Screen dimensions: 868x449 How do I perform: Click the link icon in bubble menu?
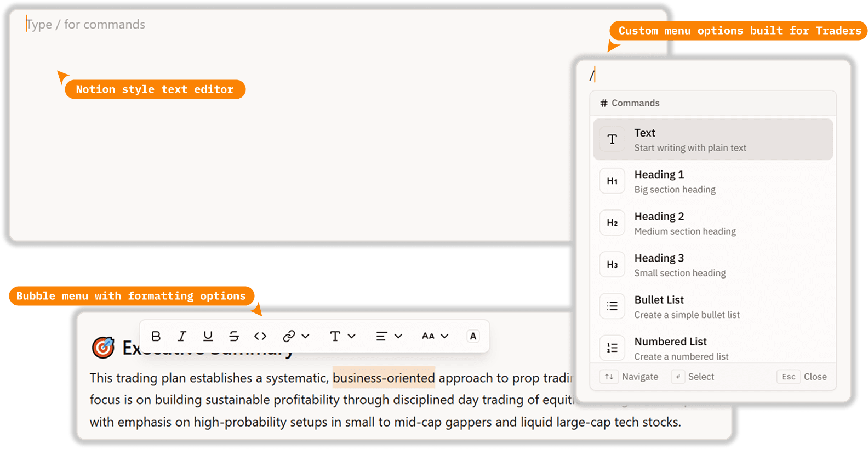(x=289, y=336)
